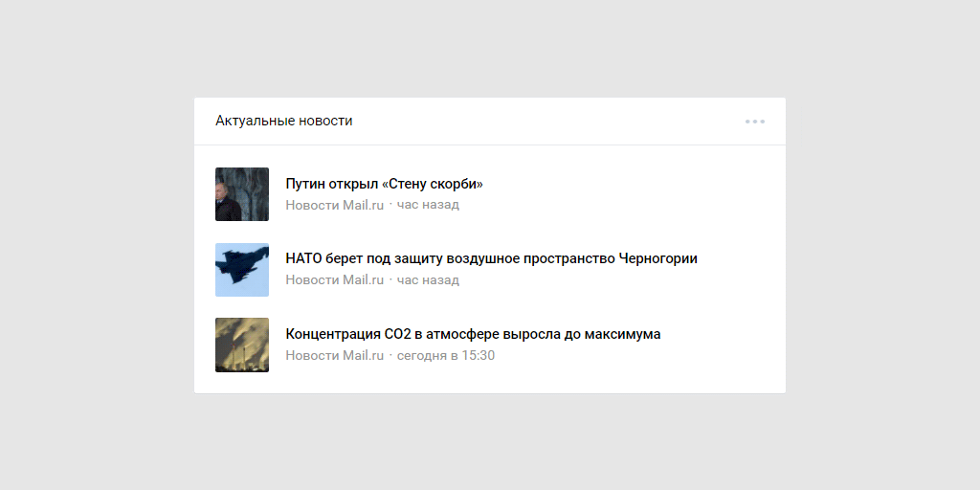980x490 pixels.
Task: Open headline about НАТО and Черногории airspace
Action: pyautogui.click(x=491, y=258)
